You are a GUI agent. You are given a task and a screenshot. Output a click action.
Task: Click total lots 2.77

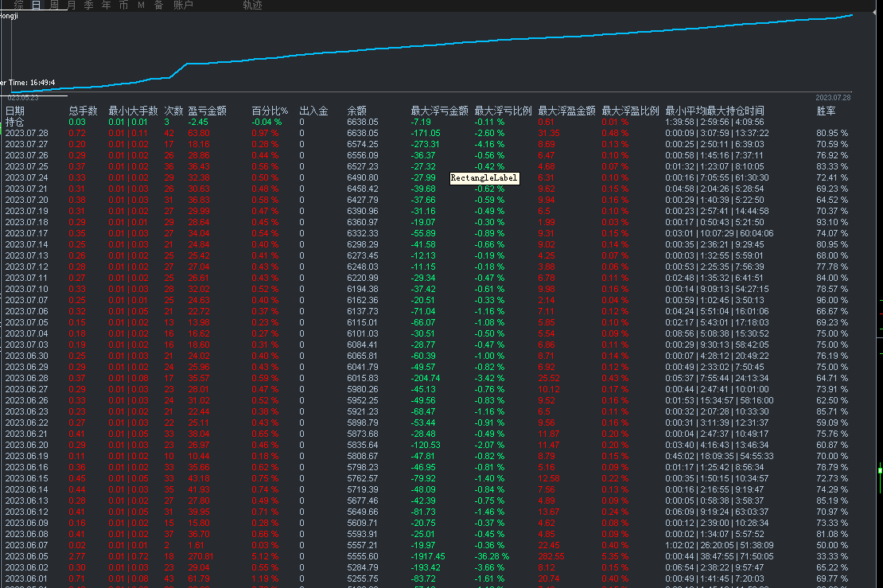tap(77, 556)
